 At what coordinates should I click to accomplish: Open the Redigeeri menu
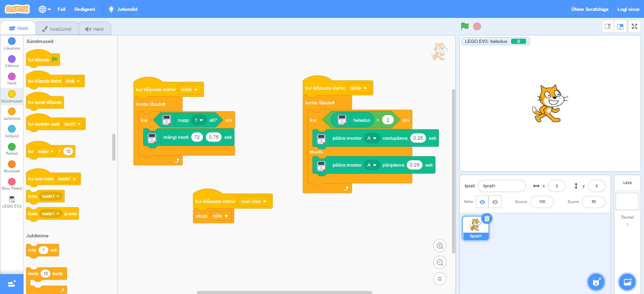[84, 9]
